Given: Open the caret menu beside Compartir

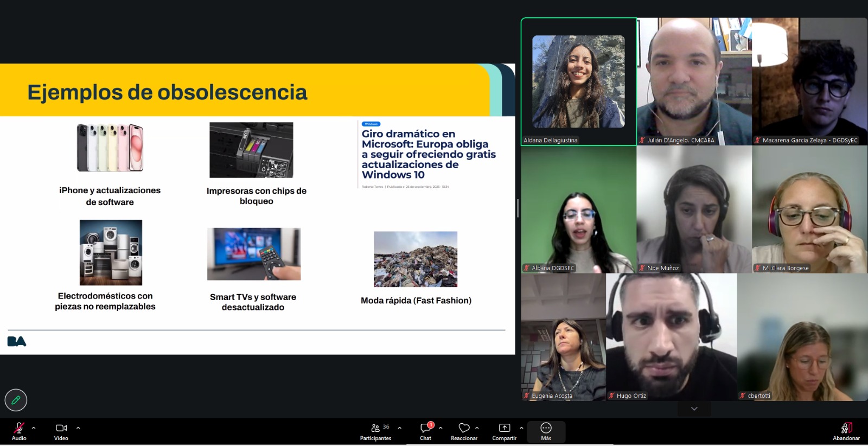Looking at the screenshot, I should coord(521,428).
